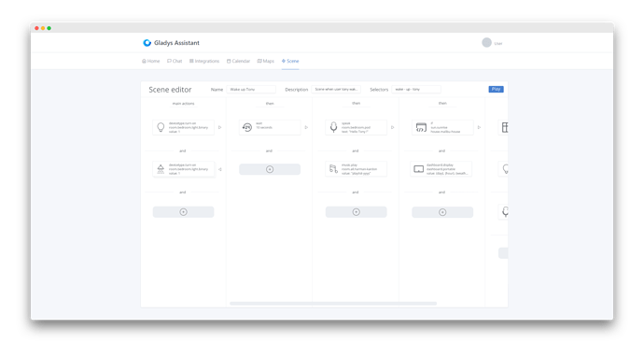Add a new action in main actions column
Screen dimensions: 644x343
tap(183, 212)
